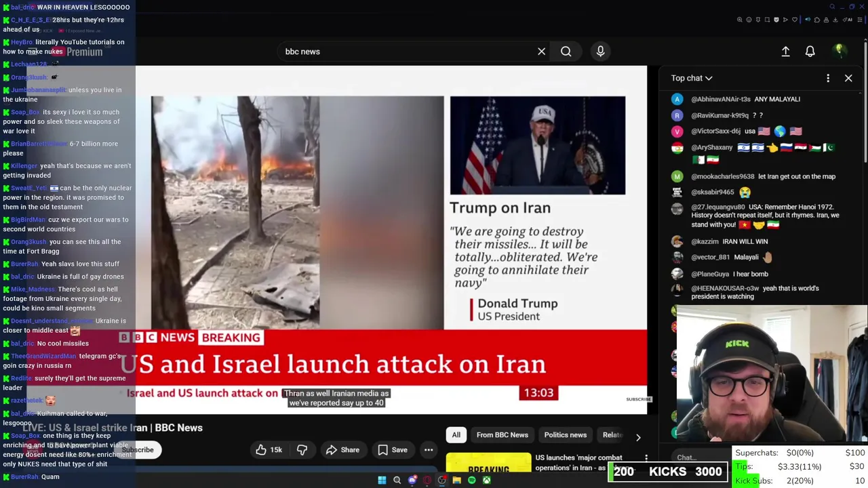The height and width of the screenshot is (488, 868).
Task: Expand the Top chat mode dropdown
Action: point(692,78)
